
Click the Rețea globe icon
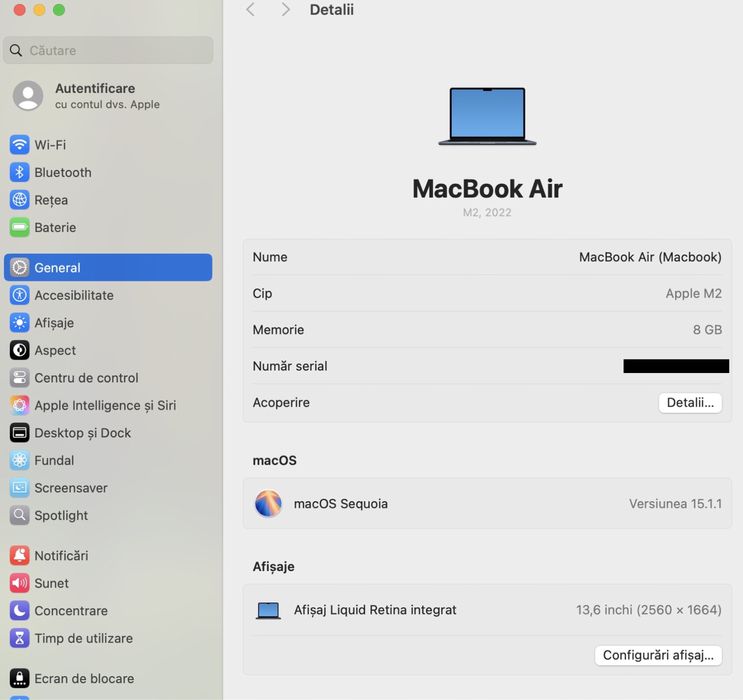[x=19, y=200]
